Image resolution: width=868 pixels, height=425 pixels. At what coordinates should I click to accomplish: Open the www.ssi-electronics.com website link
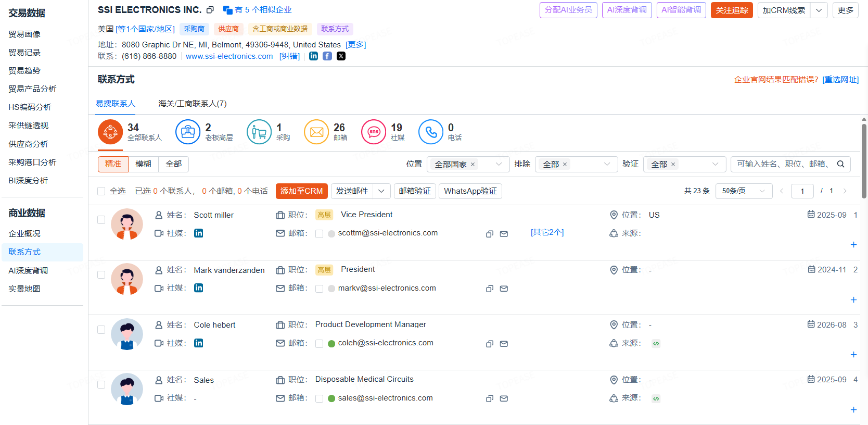click(x=229, y=56)
